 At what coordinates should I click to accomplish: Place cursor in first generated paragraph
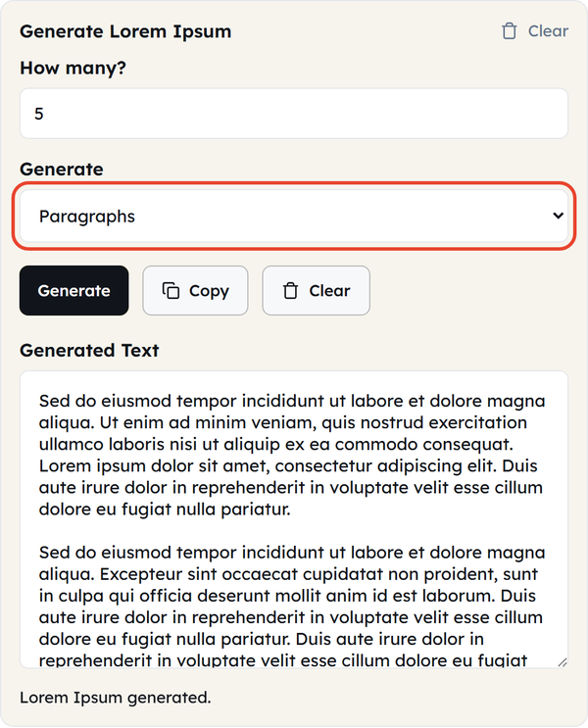(292, 455)
